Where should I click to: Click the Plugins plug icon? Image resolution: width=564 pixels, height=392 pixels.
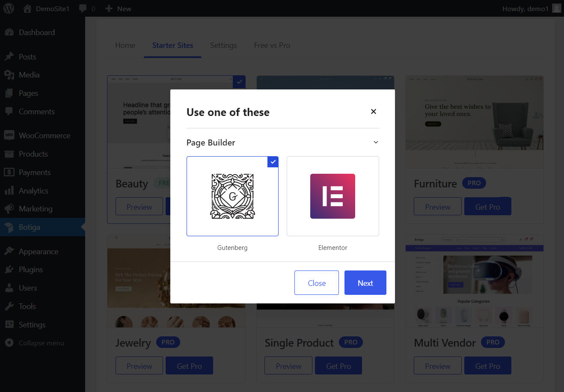click(x=9, y=270)
